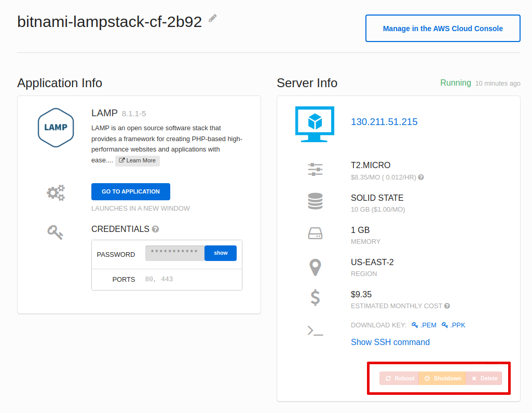Image resolution: width=532 pixels, height=413 pixels.
Task: Show the hidden password
Action: pyautogui.click(x=221, y=253)
